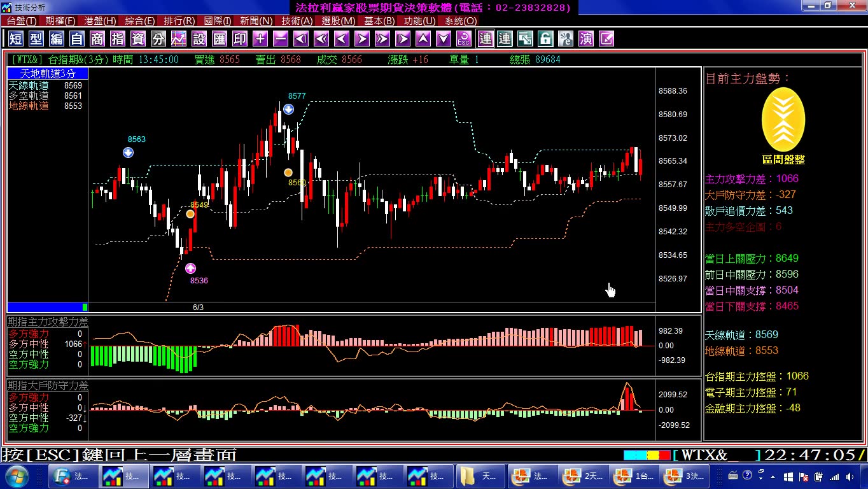Click the chart line graph toolbar icon
The height and width of the screenshot is (489, 868).
tap(179, 39)
